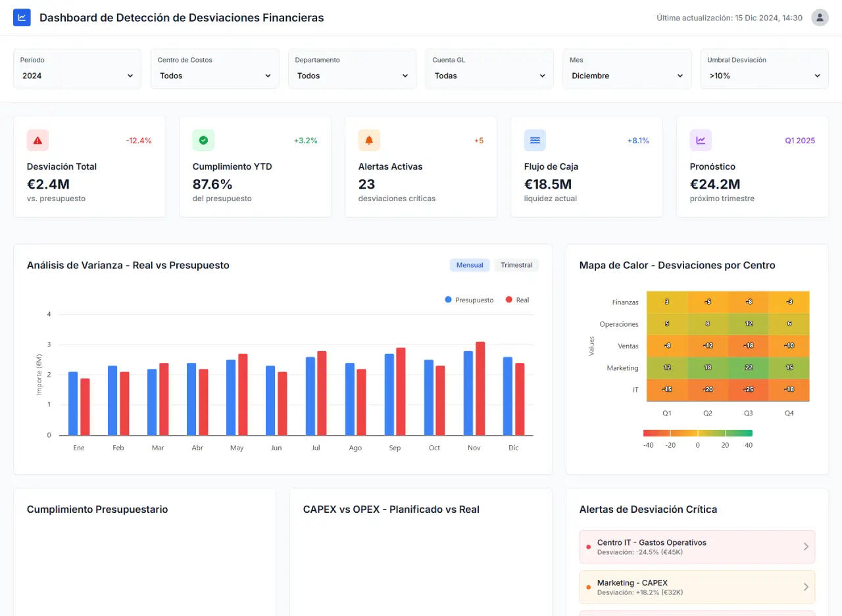Open the Marketing CAPEX alert chevron
This screenshot has width=842, height=616.
806,587
